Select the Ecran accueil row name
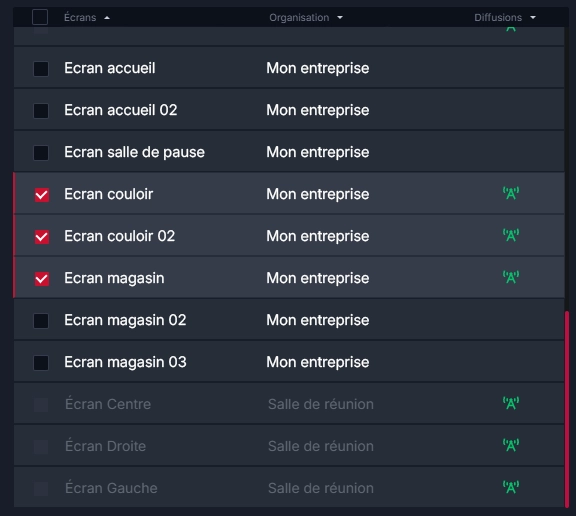This screenshot has height=516, width=576. click(109, 68)
